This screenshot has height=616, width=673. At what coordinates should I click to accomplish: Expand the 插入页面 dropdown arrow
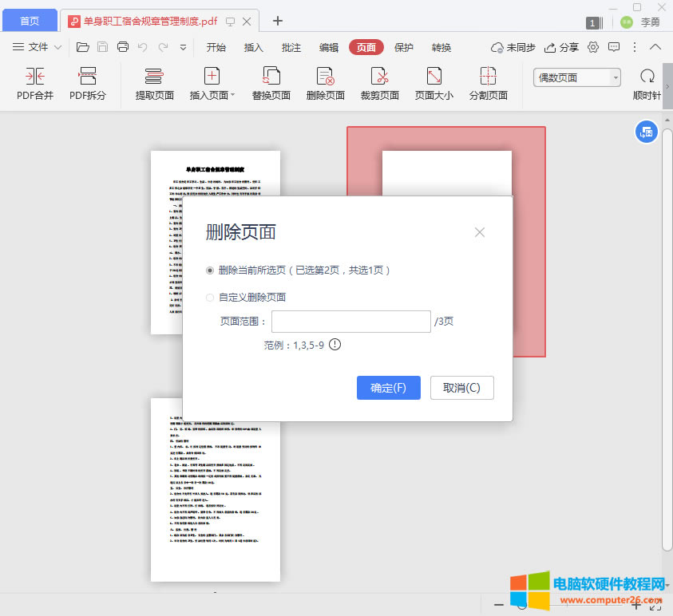tap(233, 96)
